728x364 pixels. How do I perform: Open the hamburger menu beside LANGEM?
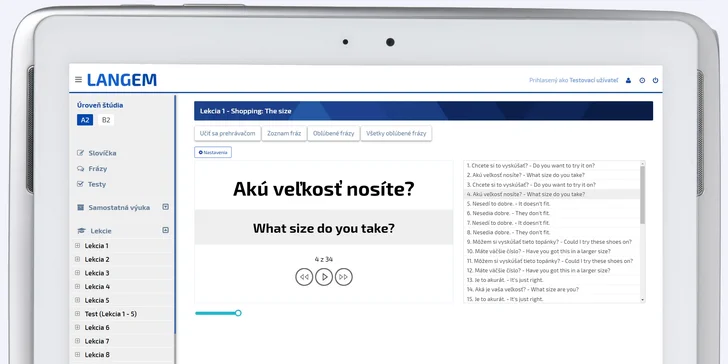coord(78,80)
